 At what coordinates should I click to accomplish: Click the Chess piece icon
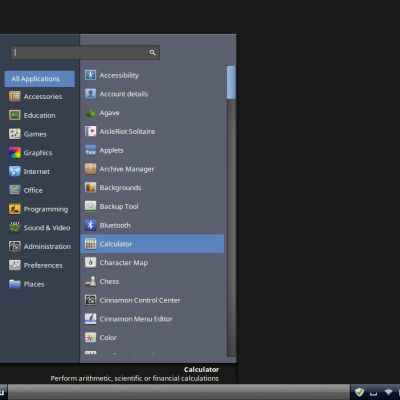90,281
